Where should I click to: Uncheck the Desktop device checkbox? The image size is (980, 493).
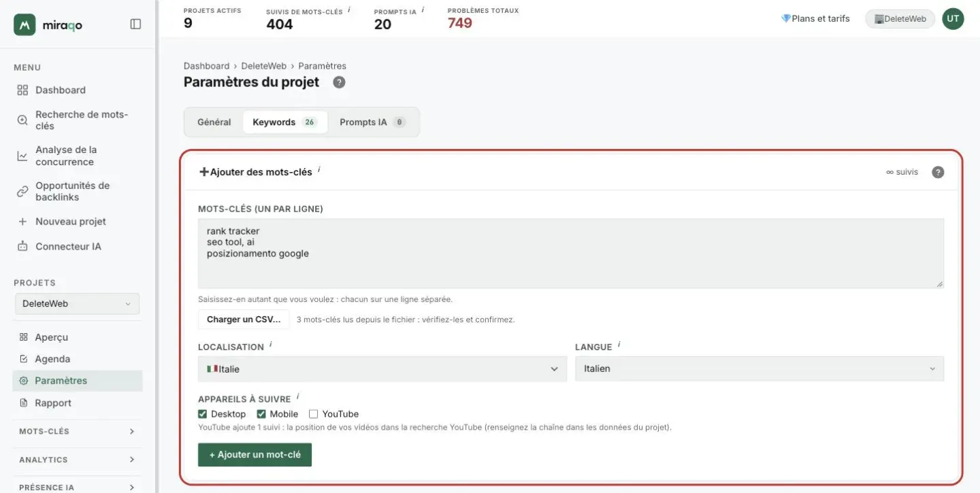pos(203,413)
